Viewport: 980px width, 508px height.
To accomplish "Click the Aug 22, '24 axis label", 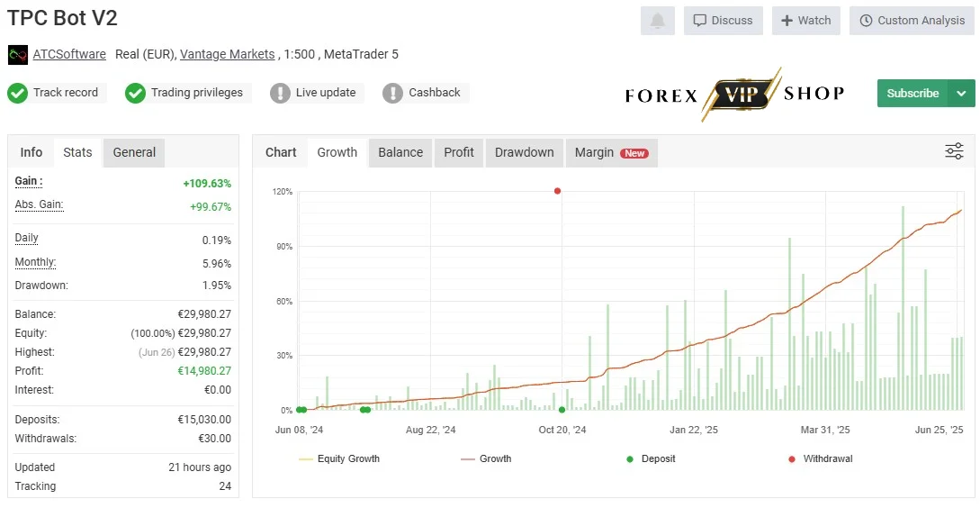I will [431, 430].
